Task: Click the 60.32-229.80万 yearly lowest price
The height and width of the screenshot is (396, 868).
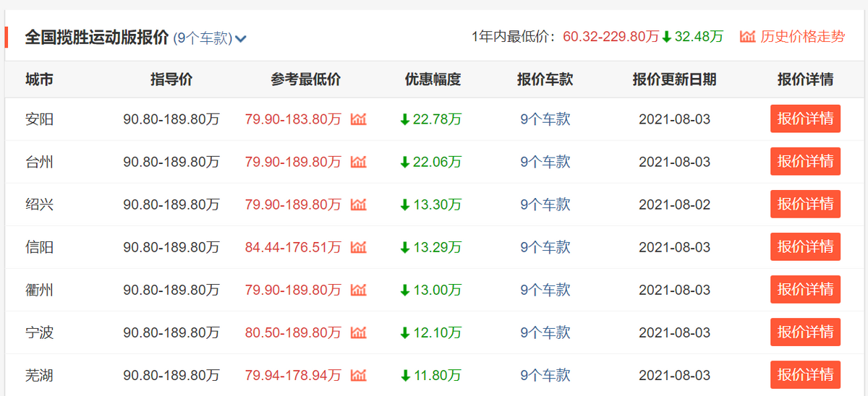Action: click(610, 36)
